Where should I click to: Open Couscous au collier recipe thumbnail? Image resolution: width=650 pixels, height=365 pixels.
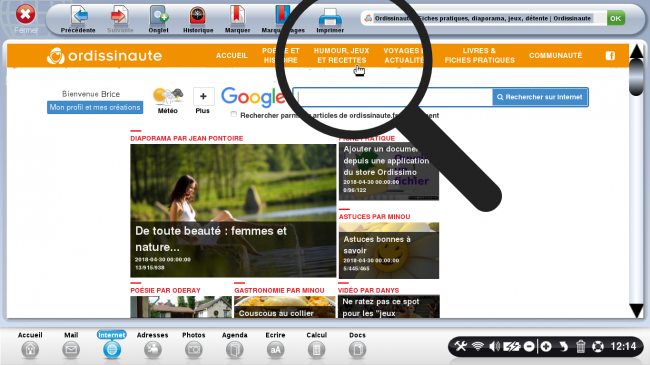click(x=285, y=307)
